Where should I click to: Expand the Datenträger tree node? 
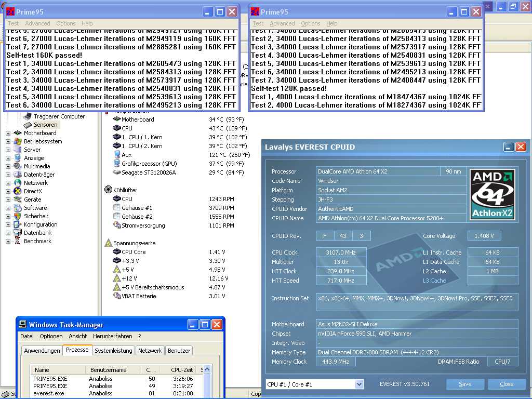pyautogui.click(x=8, y=175)
